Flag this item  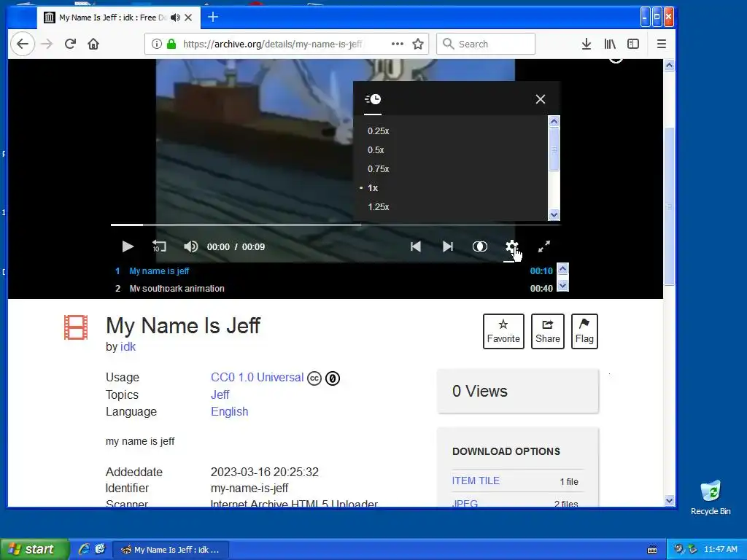(x=584, y=332)
